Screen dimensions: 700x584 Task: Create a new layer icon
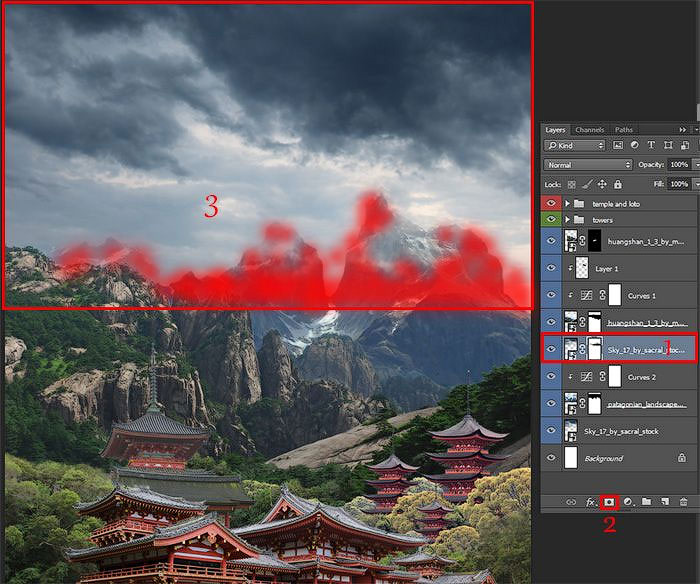[x=665, y=502]
